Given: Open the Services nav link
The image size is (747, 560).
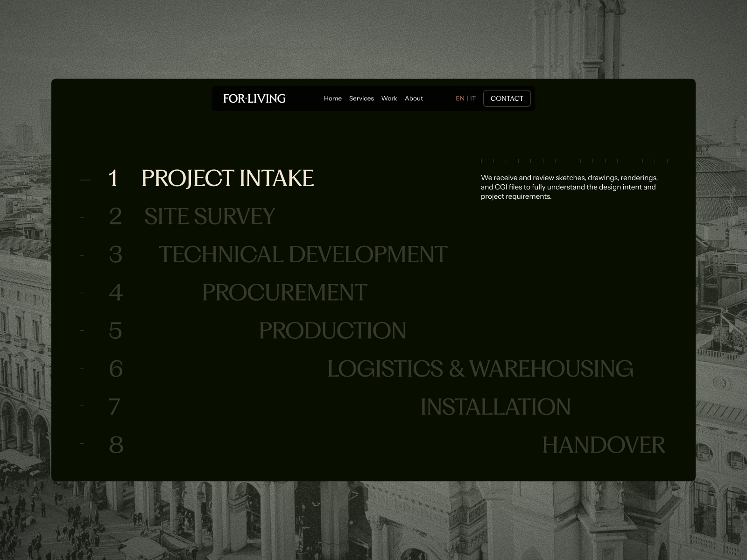Looking at the screenshot, I should [361, 98].
